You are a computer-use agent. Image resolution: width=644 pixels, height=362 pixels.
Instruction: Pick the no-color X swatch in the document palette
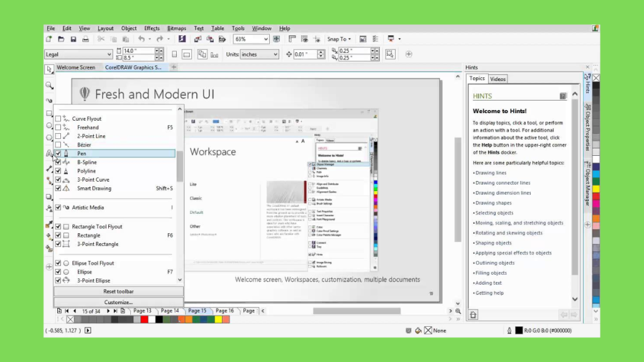click(70, 319)
